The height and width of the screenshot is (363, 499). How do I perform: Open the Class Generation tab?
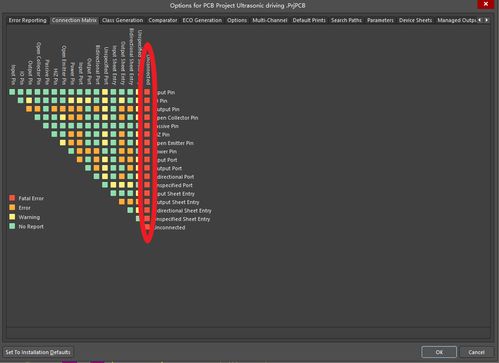point(122,20)
